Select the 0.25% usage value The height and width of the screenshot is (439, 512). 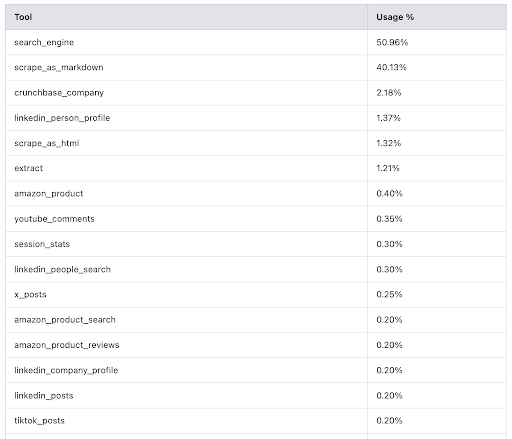pos(389,295)
